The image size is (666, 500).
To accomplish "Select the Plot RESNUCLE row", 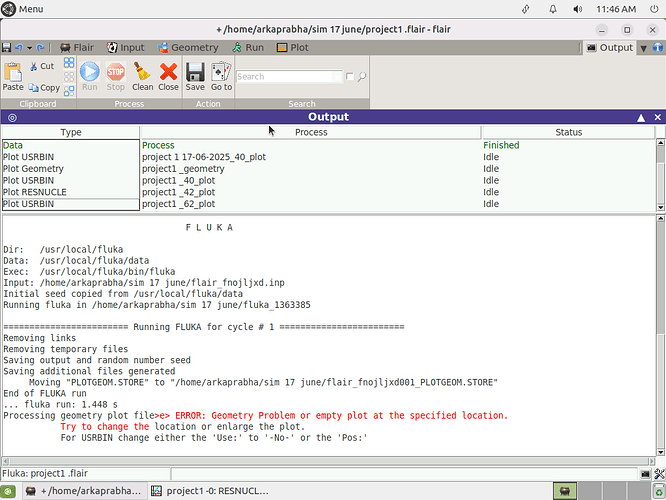I will coord(70,192).
